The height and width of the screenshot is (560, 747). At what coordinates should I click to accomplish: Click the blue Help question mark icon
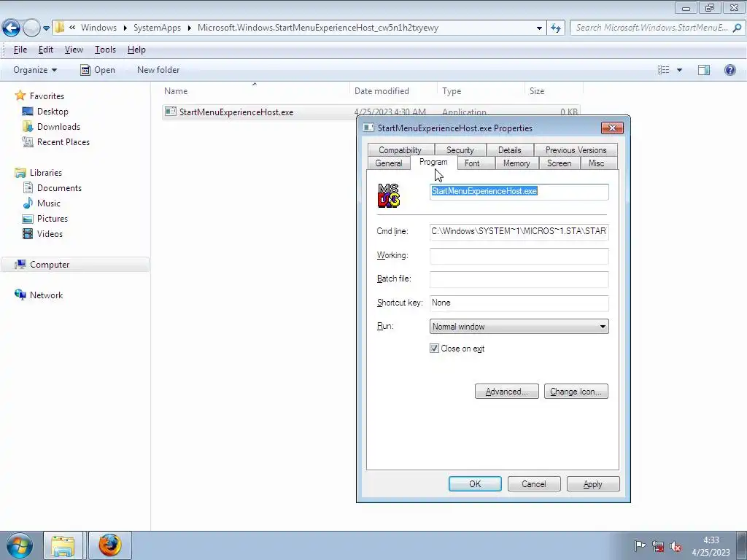[x=729, y=70]
